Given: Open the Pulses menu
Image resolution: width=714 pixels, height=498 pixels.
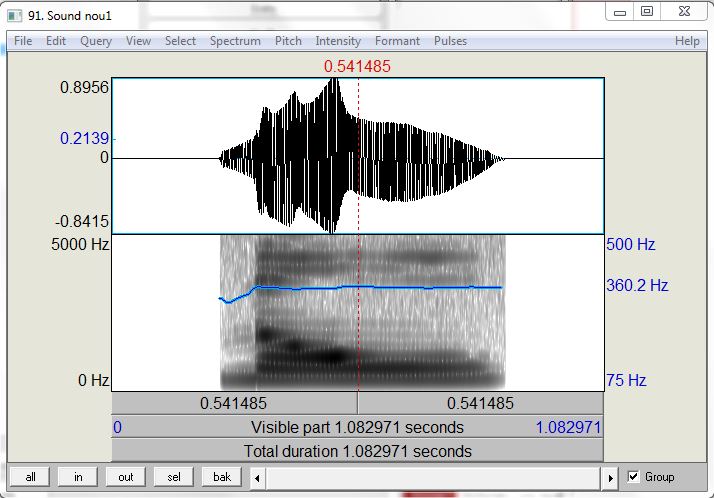Looking at the screenshot, I should (x=450, y=41).
